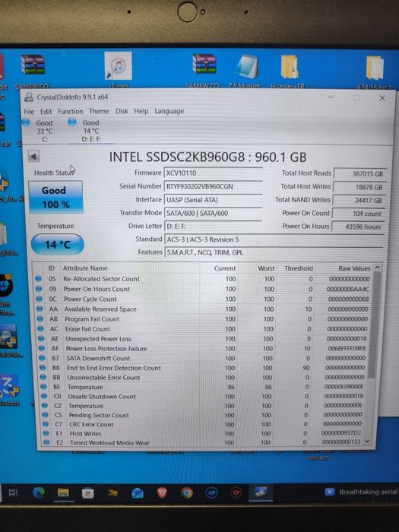
Task: Click Total Host Writes value 18878 GB
Action: 359,187
